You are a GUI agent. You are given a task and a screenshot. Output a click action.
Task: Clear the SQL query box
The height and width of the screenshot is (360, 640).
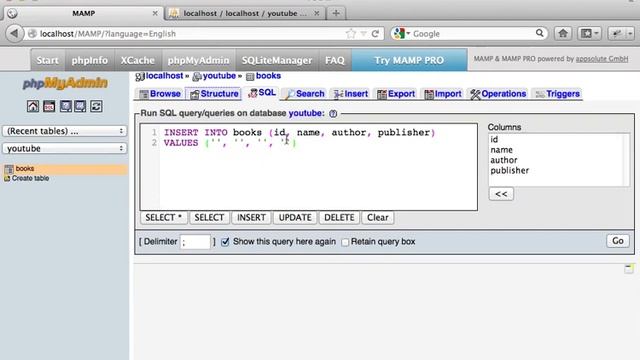(378, 218)
